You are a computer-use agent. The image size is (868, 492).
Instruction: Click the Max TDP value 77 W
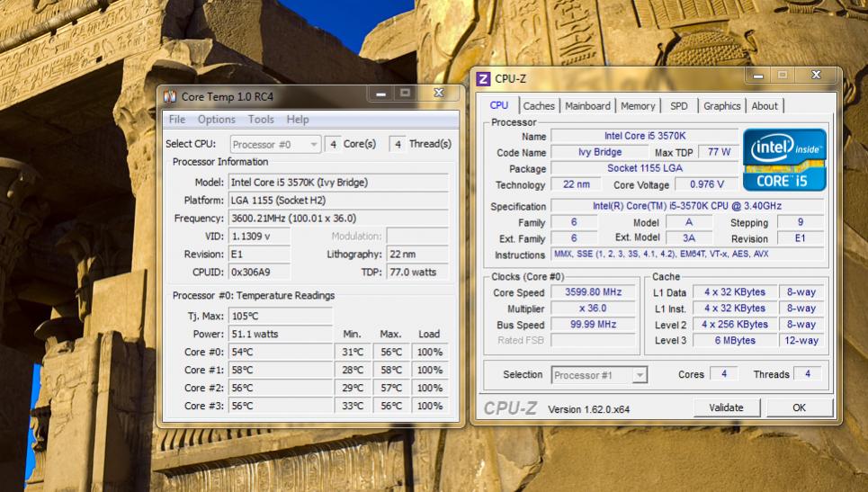point(719,152)
